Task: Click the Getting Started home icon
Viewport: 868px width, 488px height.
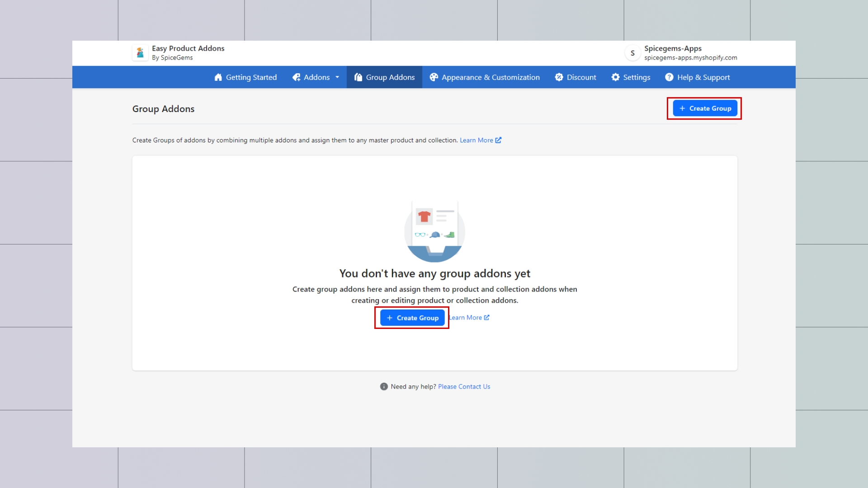Action: click(218, 77)
